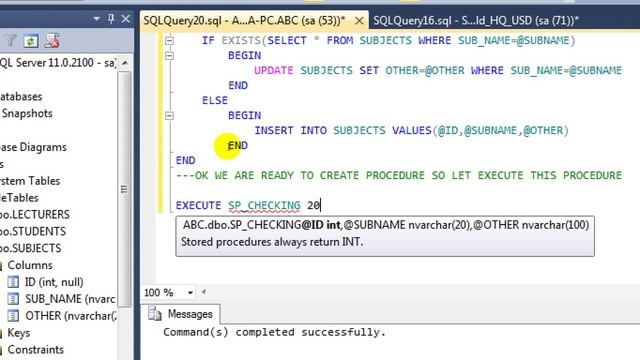Select the System Tables folder
Viewport: 640px width, 360px height.
coord(30,181)
